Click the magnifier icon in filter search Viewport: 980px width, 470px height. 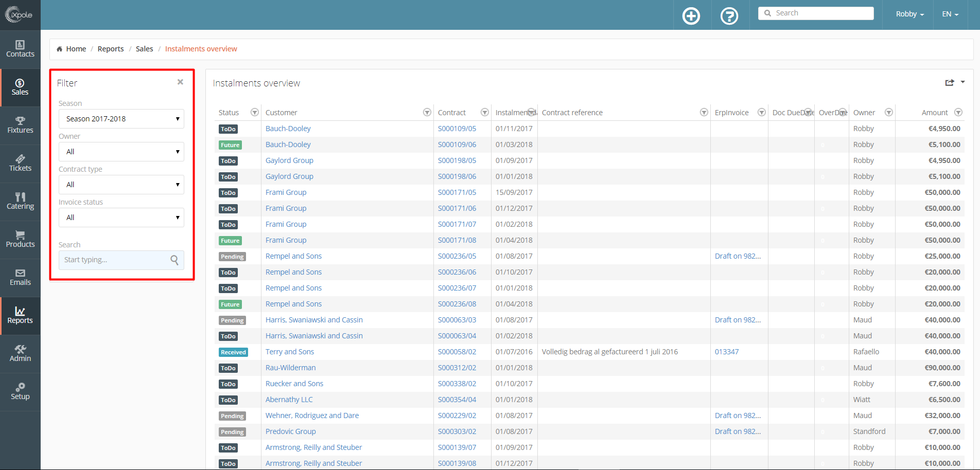pyautogui.click(x=174, y=260)
